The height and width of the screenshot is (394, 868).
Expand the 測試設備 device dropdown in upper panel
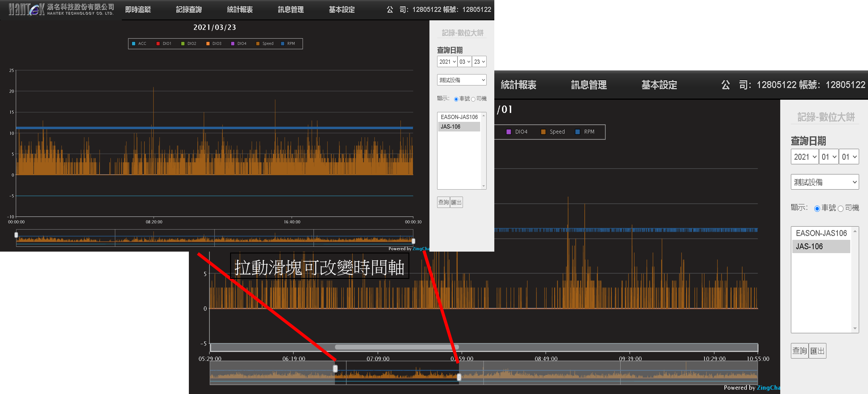(461, 80)
